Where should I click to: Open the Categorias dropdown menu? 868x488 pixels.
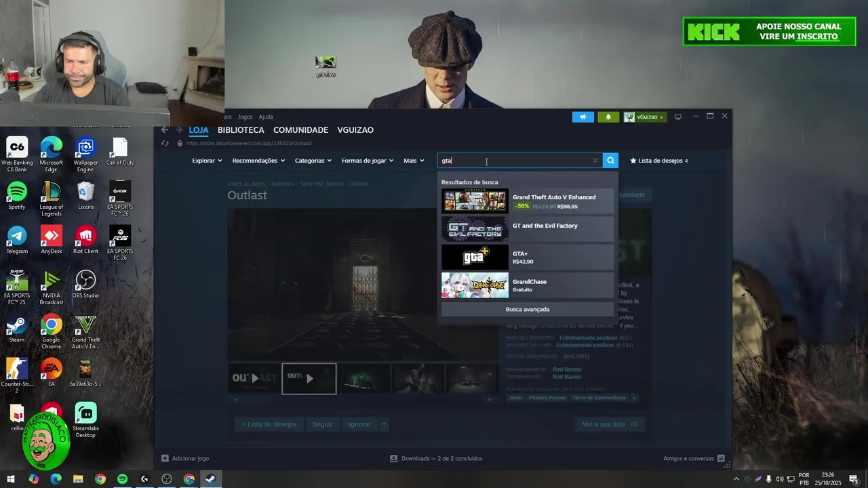pyautogui.click(x=313, y=161)
